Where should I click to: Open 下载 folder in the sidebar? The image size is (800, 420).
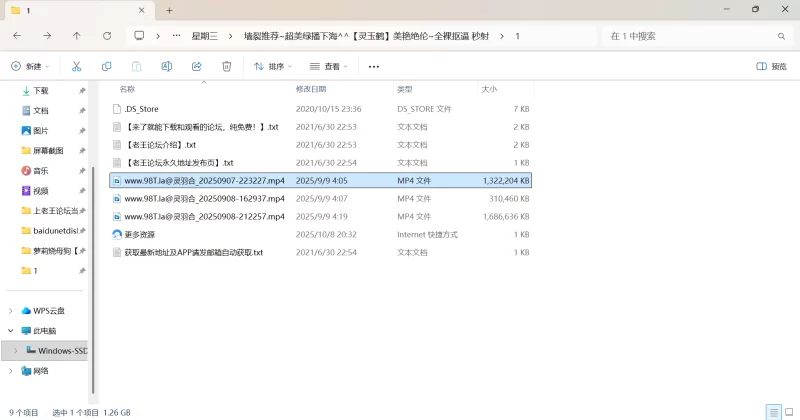tap(40, 90)
